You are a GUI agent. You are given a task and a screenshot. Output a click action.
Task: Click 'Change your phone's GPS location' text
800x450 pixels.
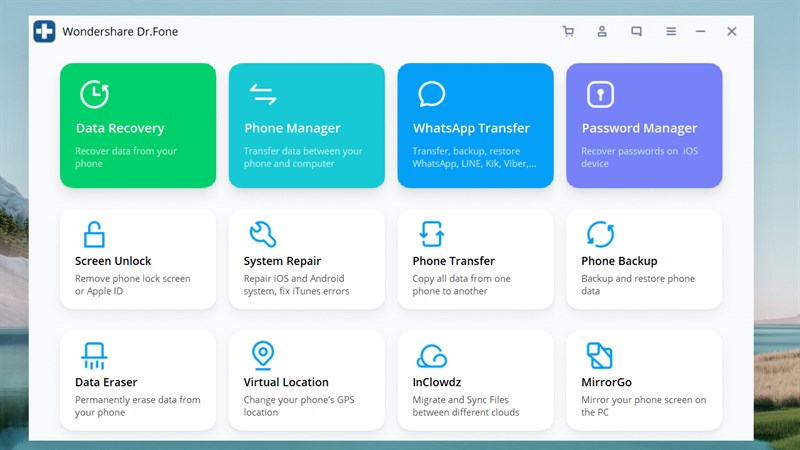pos(299,406)
